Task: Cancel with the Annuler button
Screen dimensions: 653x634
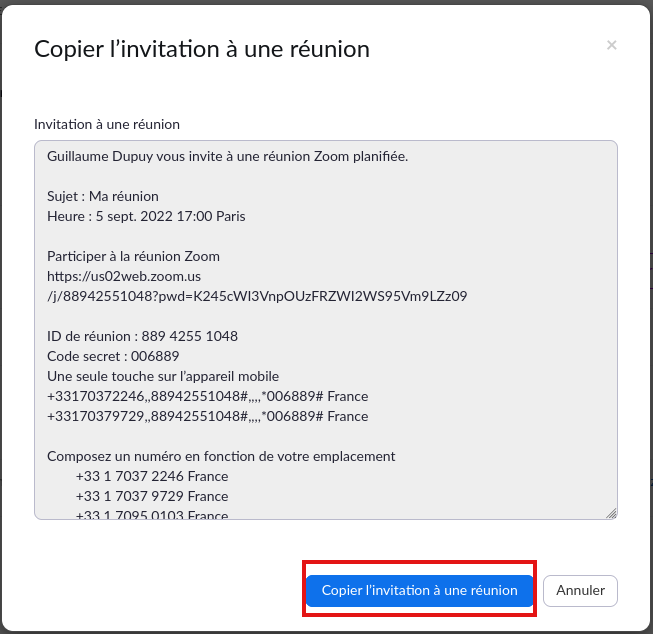Action: [x=580, y=590]
